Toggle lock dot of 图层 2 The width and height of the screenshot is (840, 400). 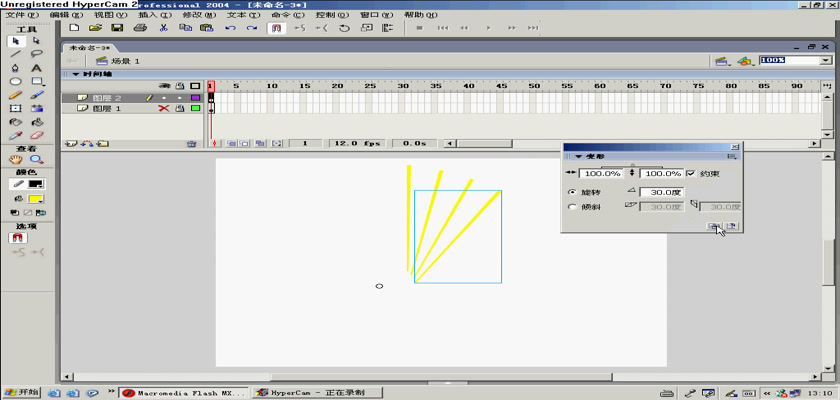pos(180,98)
